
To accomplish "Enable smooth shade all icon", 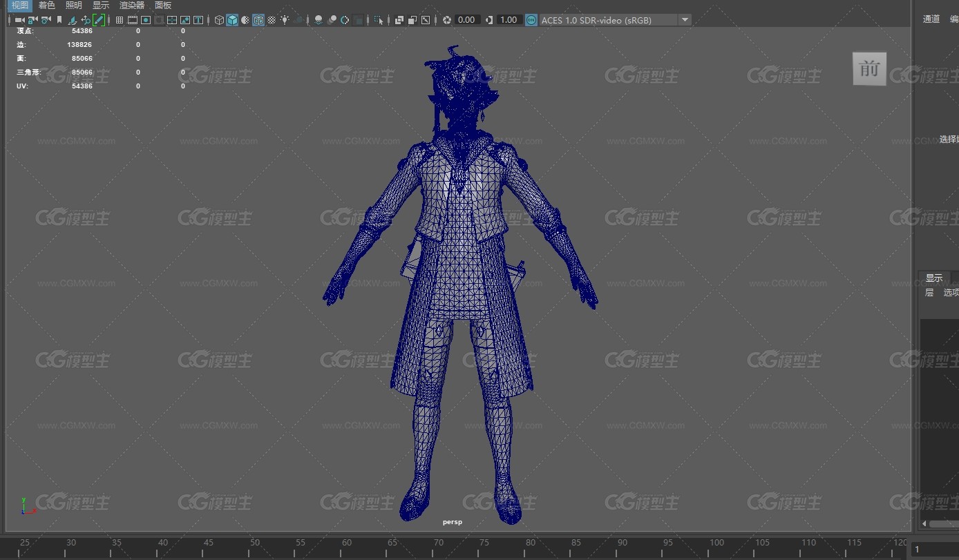I will pyautogui.click(x=232, y=20).
